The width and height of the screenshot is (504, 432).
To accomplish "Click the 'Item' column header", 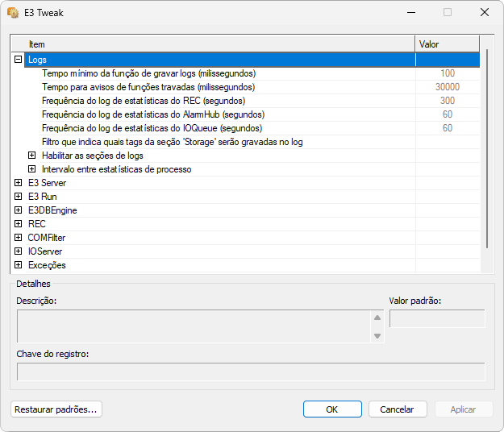I will (x=214, y=44).
